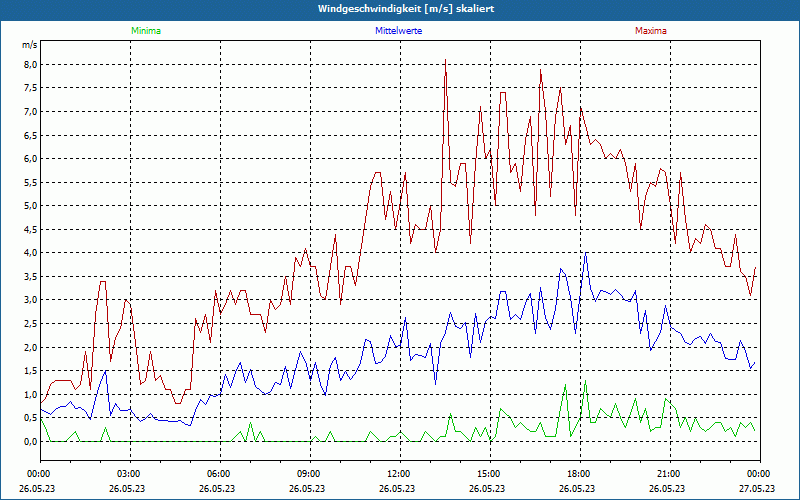Click the 4,0 y-axis value
Image resolution: width=800 pixels, height=500 pixels.
click(31, 253)
